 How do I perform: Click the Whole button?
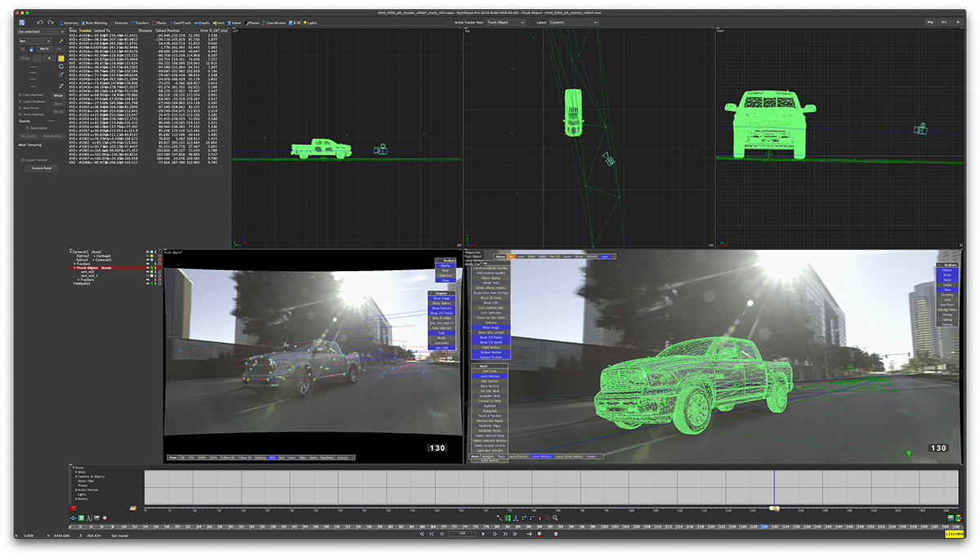coord(58,96)
